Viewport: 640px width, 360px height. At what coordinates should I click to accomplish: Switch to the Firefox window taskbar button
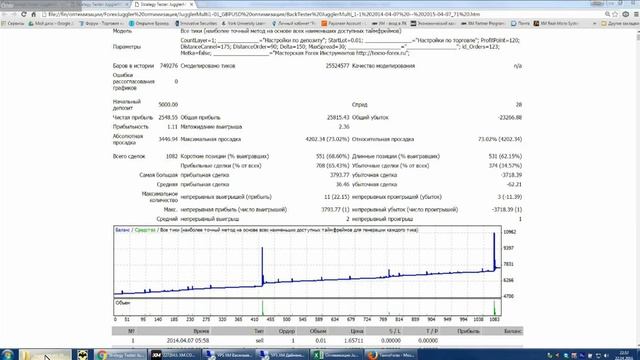391,354
